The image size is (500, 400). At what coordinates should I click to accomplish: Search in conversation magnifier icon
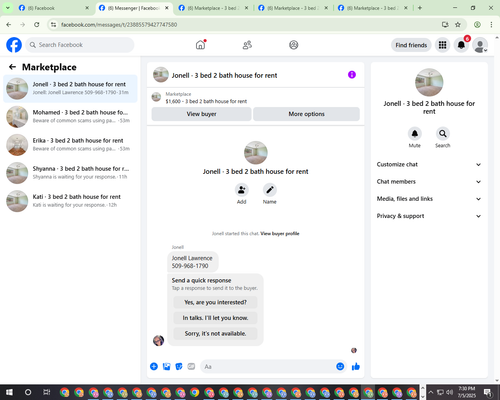[443, 134]
